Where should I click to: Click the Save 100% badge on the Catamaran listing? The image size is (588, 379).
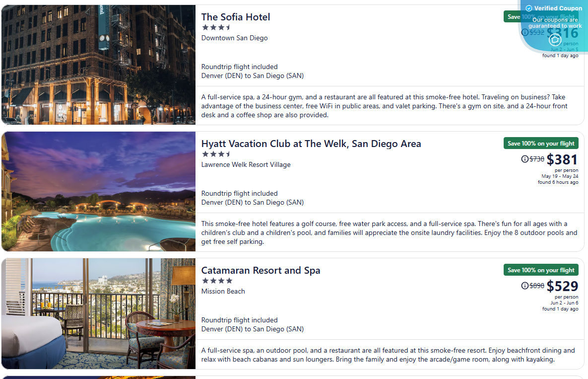pyautogui.click(x=541, y=269)
